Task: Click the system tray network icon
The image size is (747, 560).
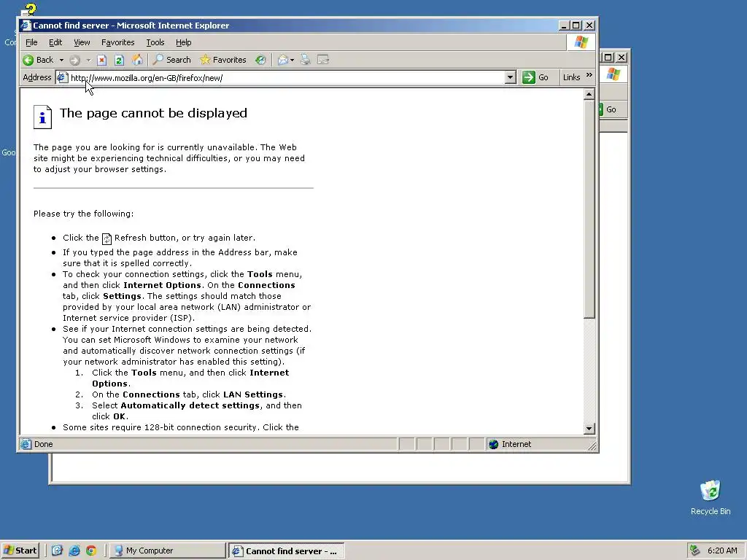Action: [695, 551]
